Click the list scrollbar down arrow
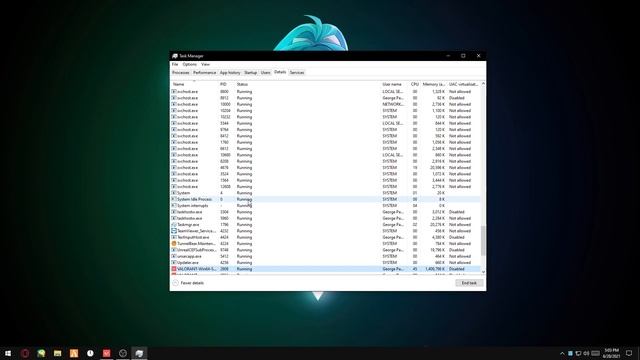Screen dimensions: 640x360 point(483,272)
